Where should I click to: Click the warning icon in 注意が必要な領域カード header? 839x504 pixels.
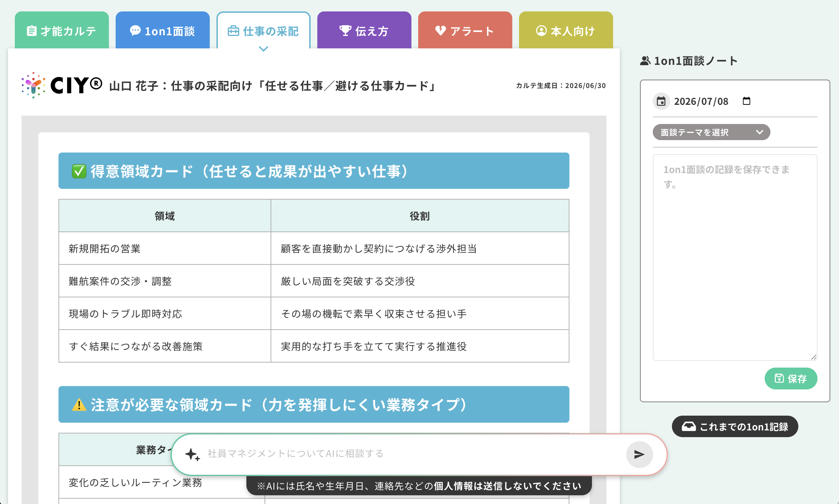79,405
